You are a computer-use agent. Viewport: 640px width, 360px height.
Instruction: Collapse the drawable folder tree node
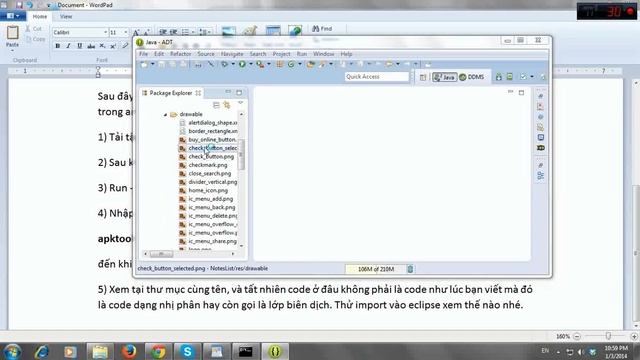click(x=165, y=115)
